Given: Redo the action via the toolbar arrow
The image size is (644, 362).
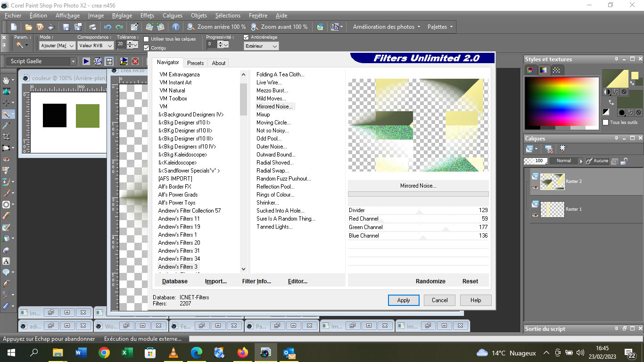Looking at the screenshot, I should (119, 27).
